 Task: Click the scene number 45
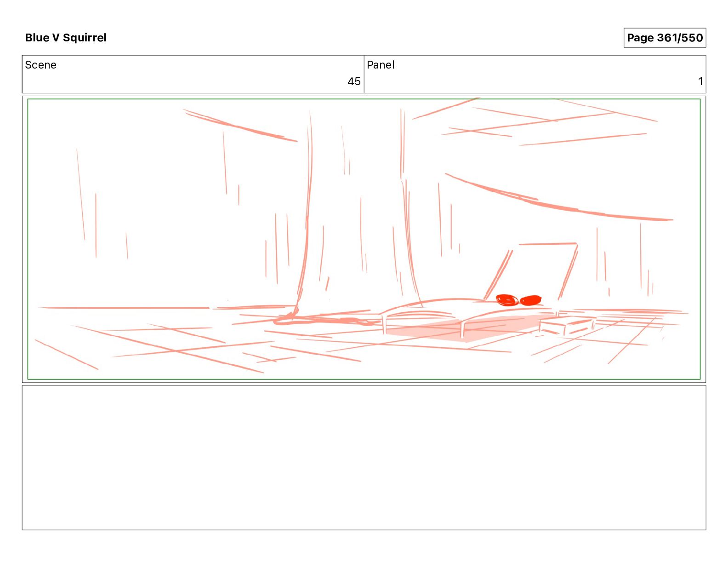click(x=354, y=81)
